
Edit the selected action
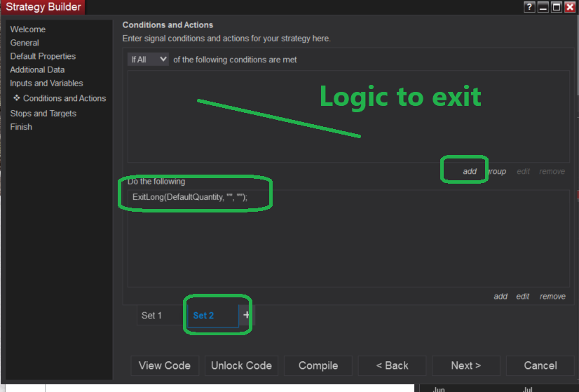pyautogui.click(x=523, y=297)
